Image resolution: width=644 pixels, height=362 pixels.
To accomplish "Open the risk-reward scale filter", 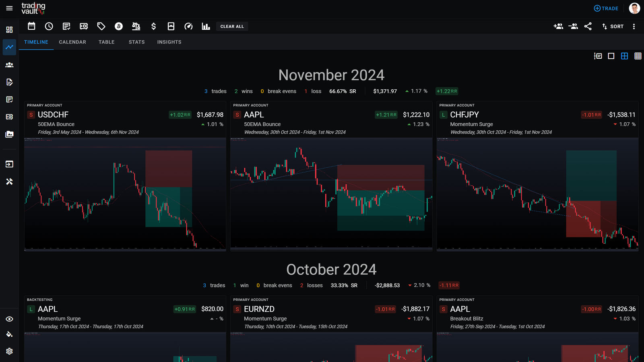I will point(136,26).
